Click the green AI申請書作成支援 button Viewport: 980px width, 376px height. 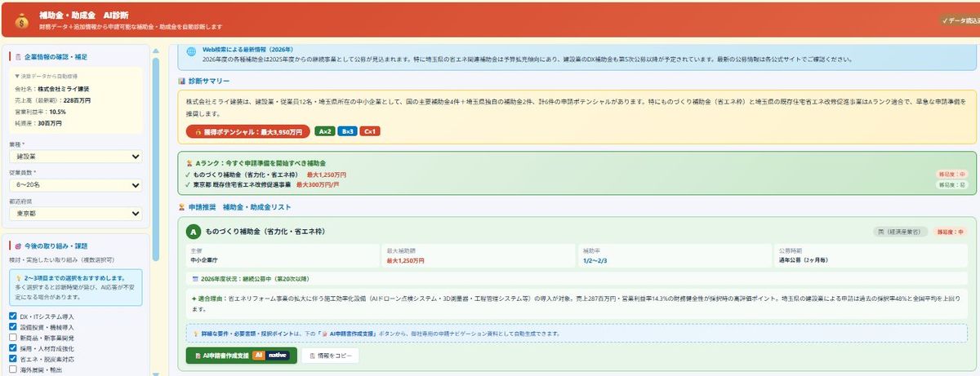pos(240,356)
